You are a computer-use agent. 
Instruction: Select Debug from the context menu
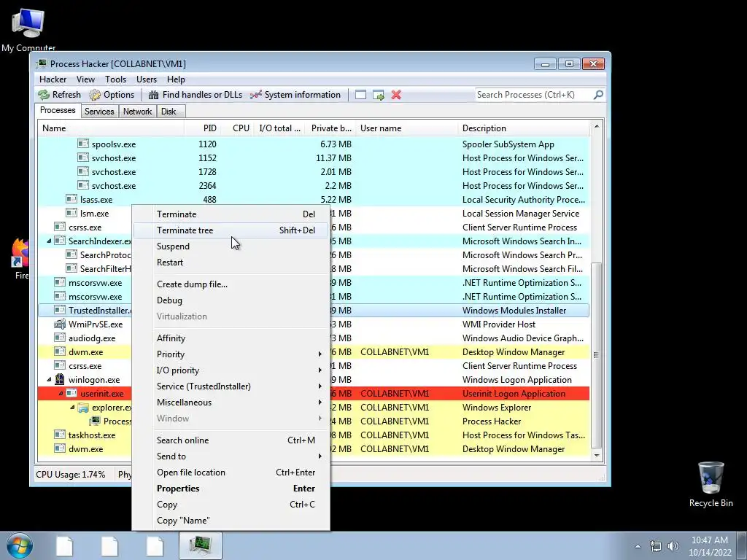pyautogui.click(x=231, y=300)
